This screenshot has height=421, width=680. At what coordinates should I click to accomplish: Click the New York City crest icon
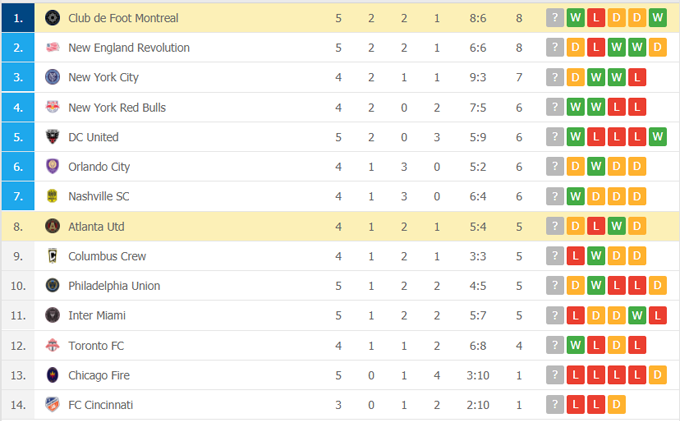tap(53, 77)
